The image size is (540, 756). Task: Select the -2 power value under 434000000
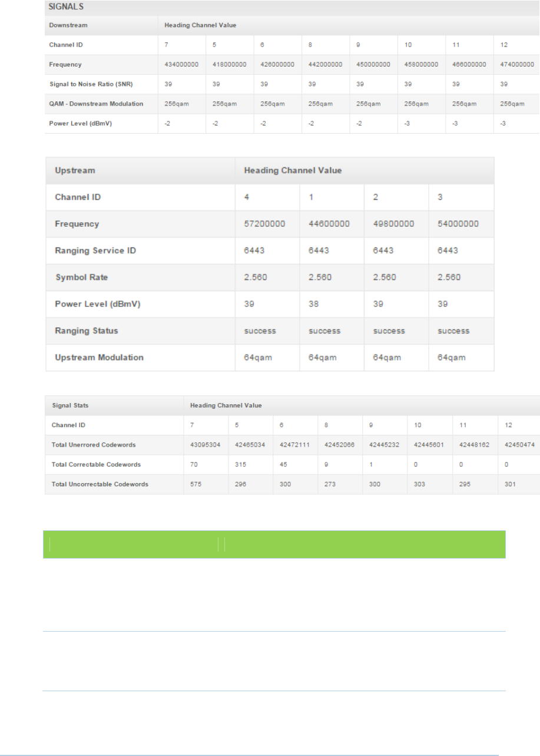pos(167,123)
